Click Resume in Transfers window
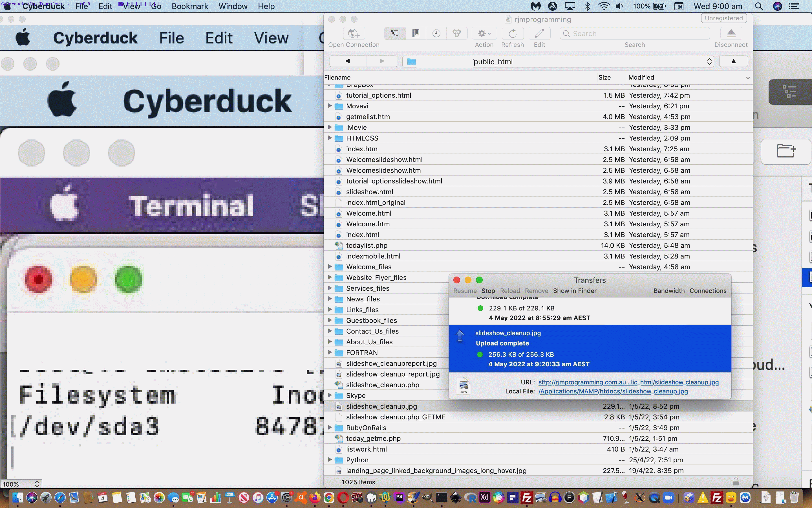 pyautogui.click(x=465, y=291)
